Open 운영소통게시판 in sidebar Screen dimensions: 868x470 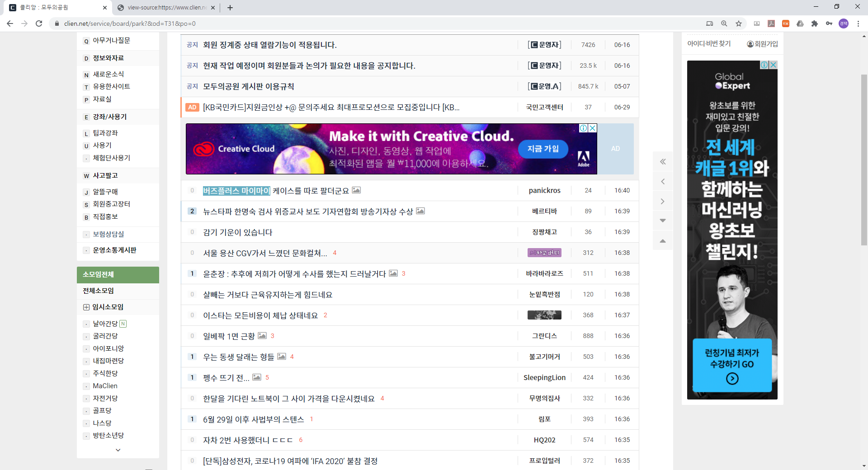[114, 250]
